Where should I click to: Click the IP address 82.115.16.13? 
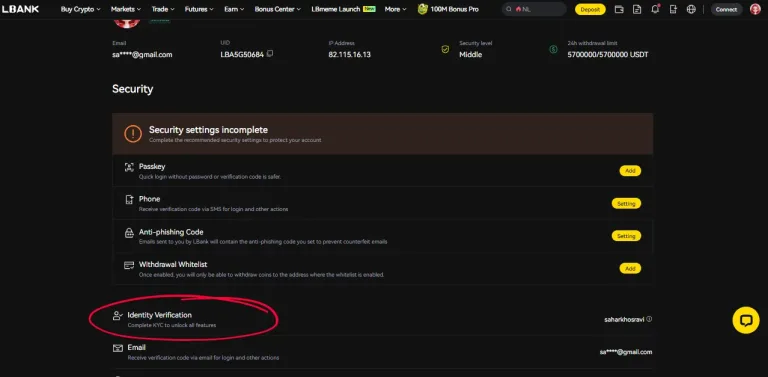[x=349, y=55]
